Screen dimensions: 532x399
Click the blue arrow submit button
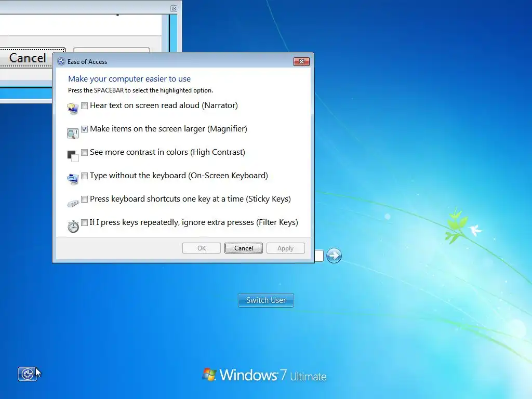pos(334,256)
